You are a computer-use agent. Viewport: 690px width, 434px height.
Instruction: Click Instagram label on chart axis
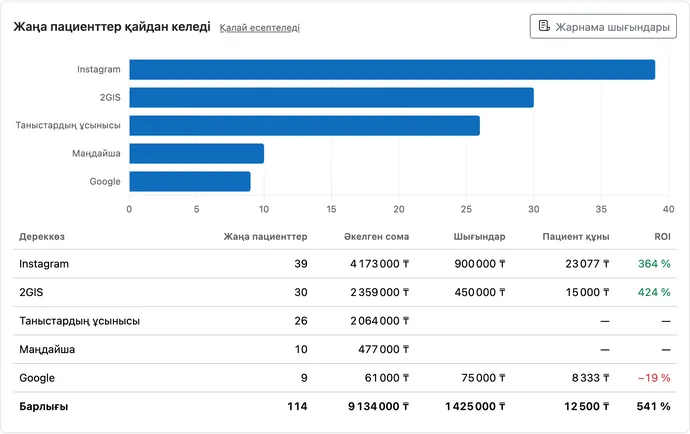coord(99,70)
